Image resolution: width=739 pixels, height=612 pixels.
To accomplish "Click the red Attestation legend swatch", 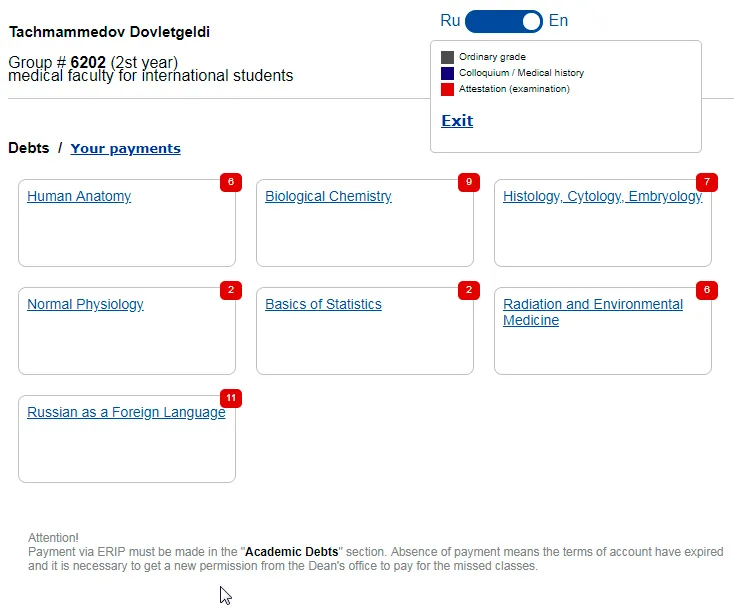I will tap(447, 89).
